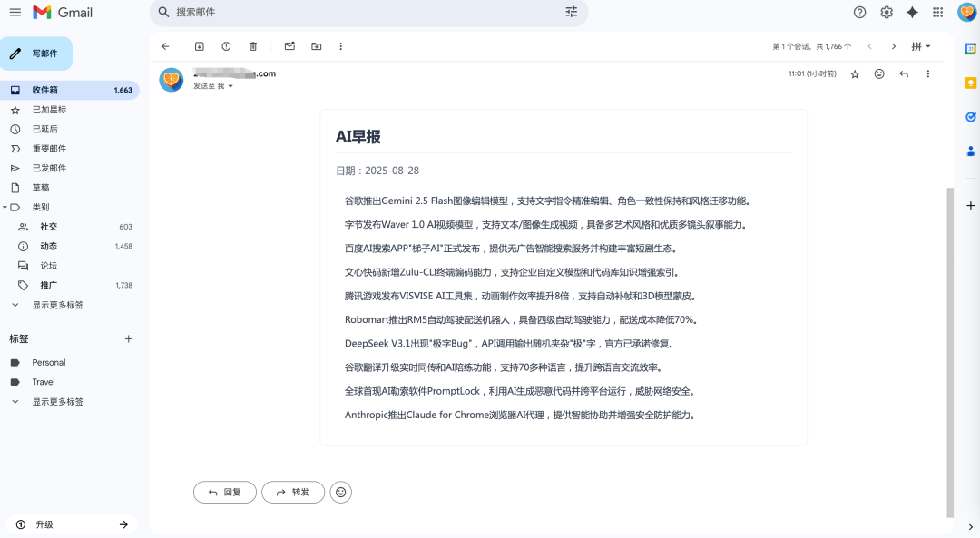Open 草稿 drafts folder

(x=69, y=188)
